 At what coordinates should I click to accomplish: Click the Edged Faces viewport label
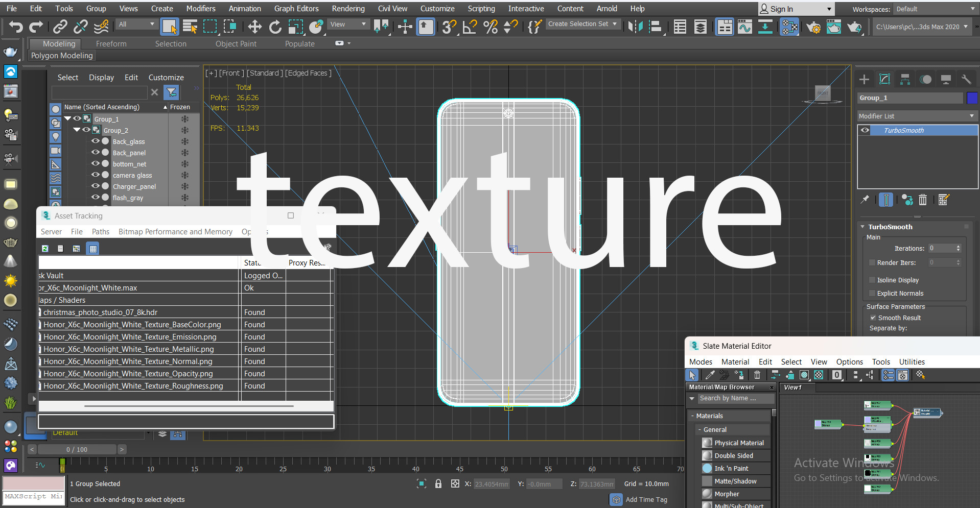[x=308, y=73]
